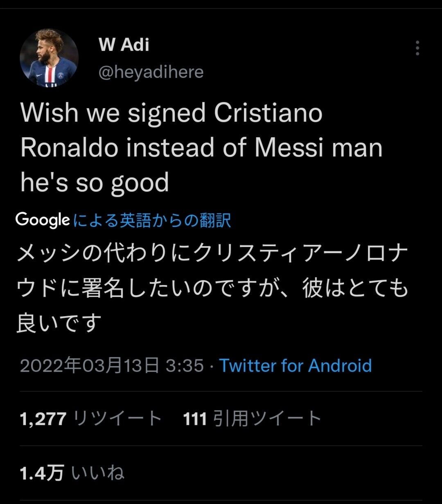
Task: Click the 2022年03月13日 date in timestamp
Action: coord(89,365)
